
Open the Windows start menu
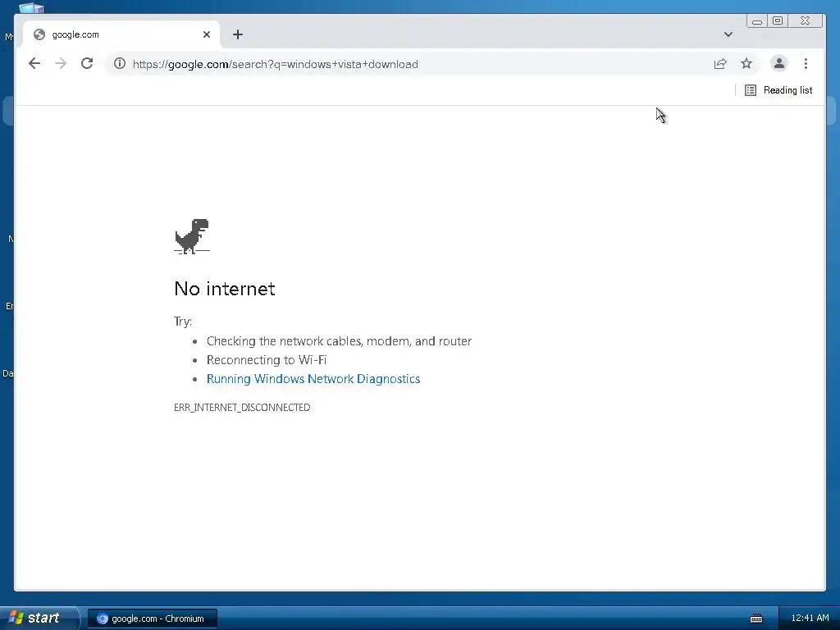tap(39, 618)
